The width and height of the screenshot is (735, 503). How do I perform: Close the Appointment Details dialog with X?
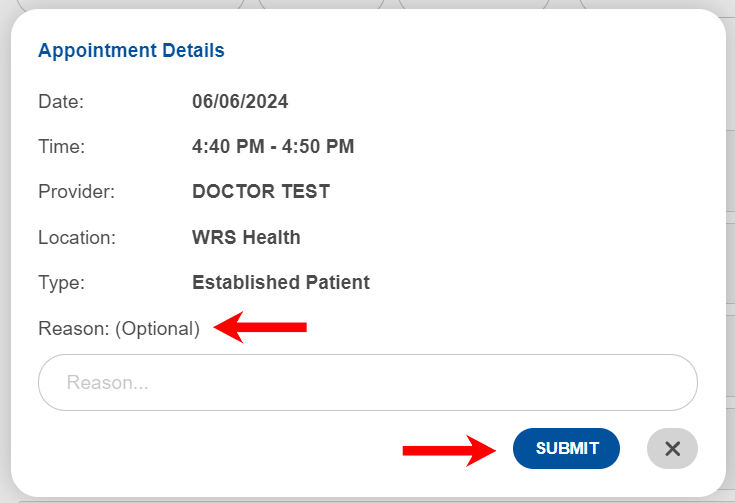(x=672, y=449)
